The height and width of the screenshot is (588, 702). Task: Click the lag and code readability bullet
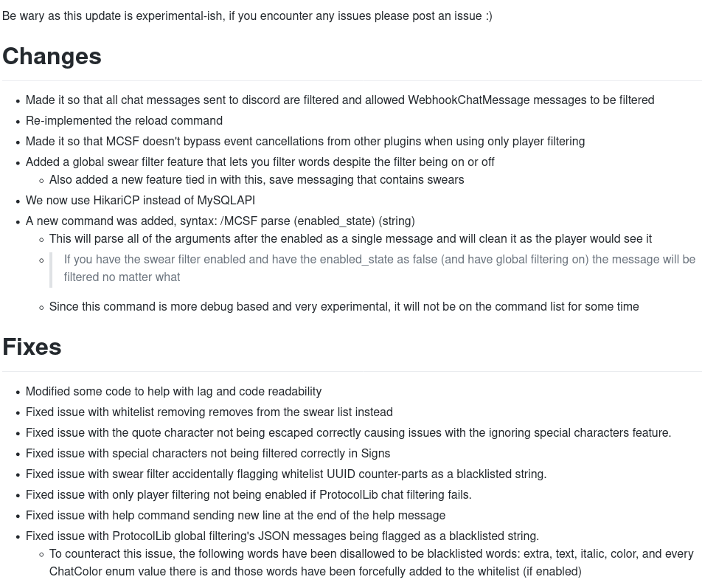pos(173,392)
